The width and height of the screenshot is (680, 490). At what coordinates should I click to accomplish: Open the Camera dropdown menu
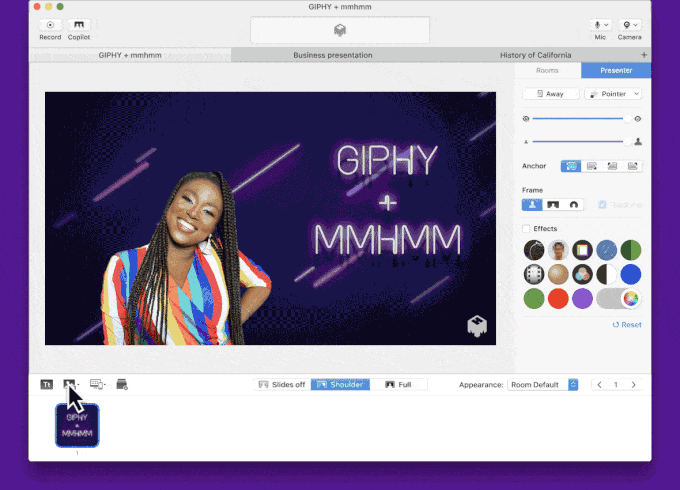630,25
